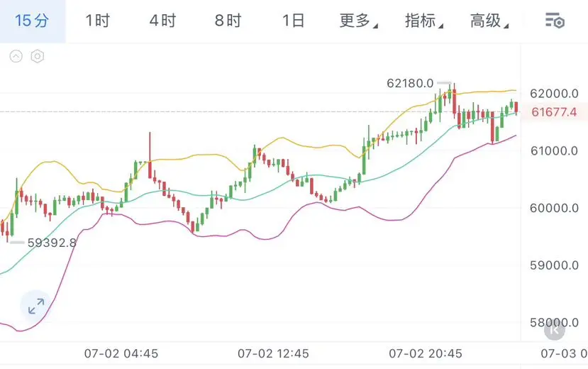The height and width of the screenshot is (369, 588).
Task: Switch to the 1时 timeframe
Action: tap(97, 21)
